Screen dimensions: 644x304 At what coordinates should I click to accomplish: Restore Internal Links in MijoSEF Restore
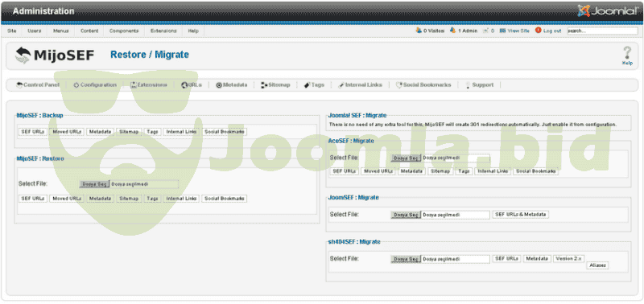tap(181, 199)
